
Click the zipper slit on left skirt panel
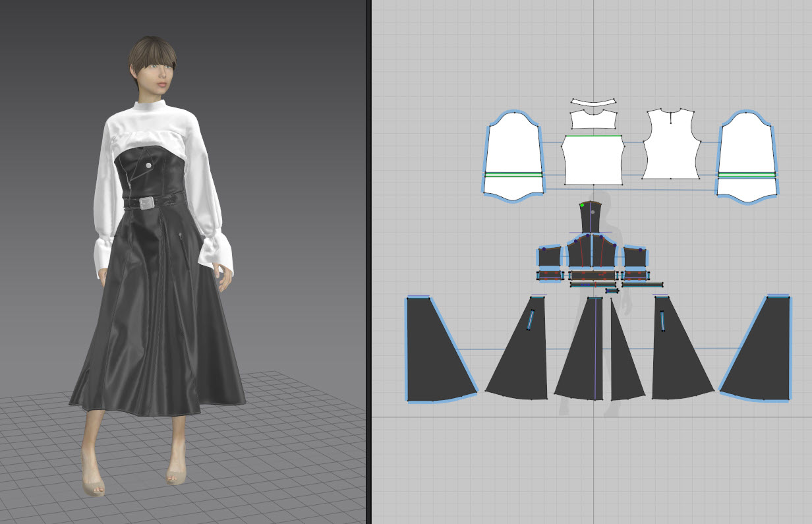pyautogui.click(x=530, y=320)
